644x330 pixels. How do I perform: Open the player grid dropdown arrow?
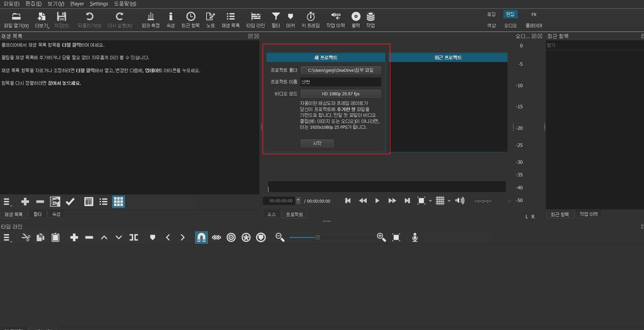coord(449,201)
